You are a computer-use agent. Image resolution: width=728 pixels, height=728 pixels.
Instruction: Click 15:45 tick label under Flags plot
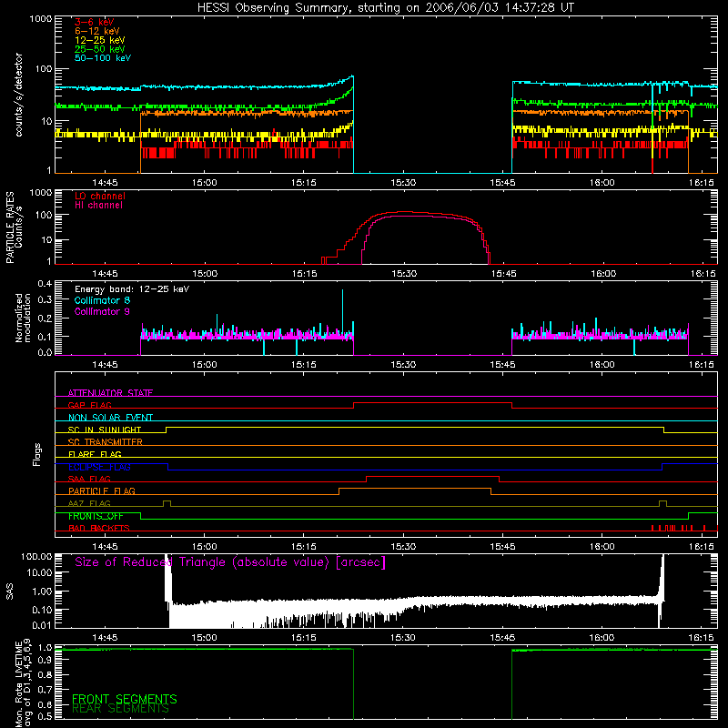pos(503,547)
